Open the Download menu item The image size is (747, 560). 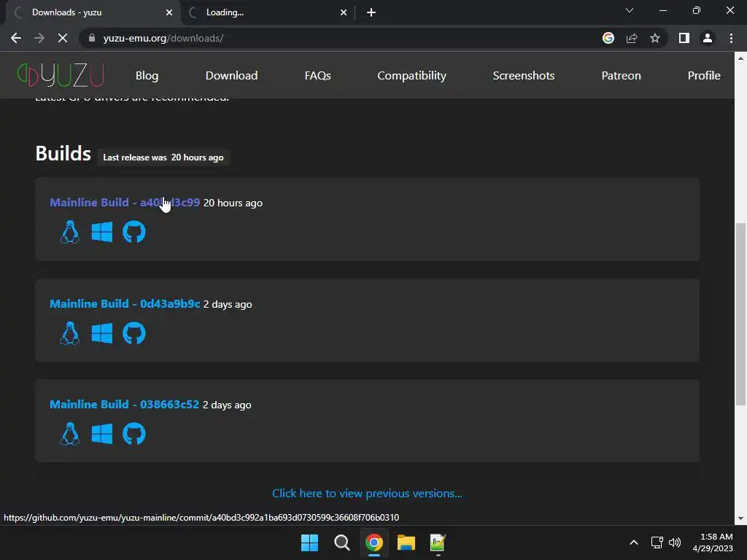point(231,75)
